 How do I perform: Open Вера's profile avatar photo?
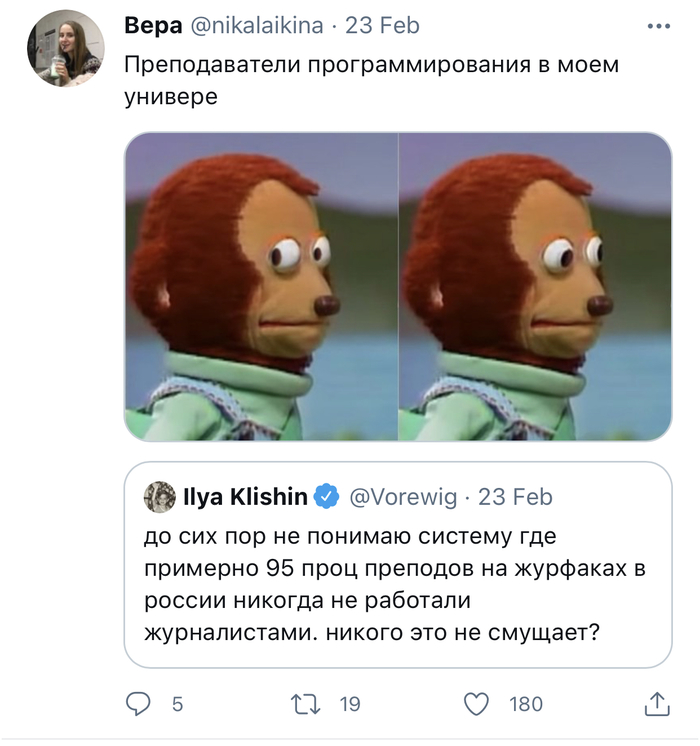64,49
